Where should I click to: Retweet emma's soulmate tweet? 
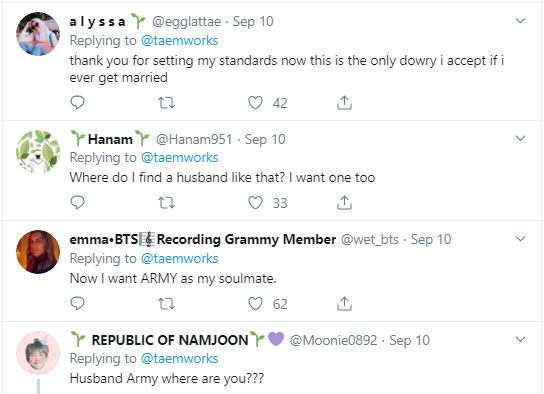(x=167, y=304)
